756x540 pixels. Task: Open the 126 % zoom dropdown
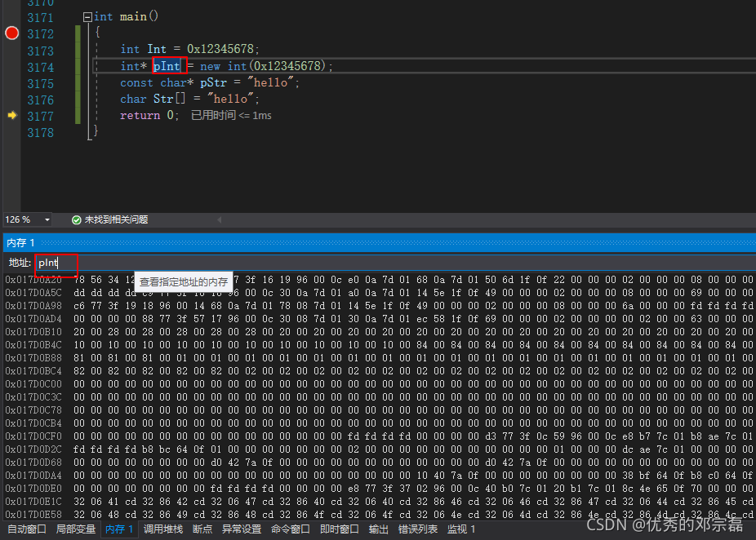pyautogui.click(x=47, y=219)
